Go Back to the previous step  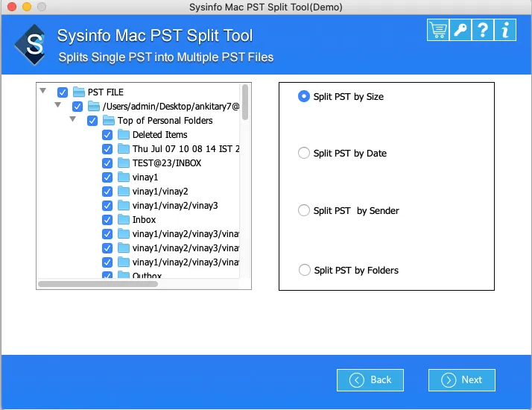pos(370,380)
